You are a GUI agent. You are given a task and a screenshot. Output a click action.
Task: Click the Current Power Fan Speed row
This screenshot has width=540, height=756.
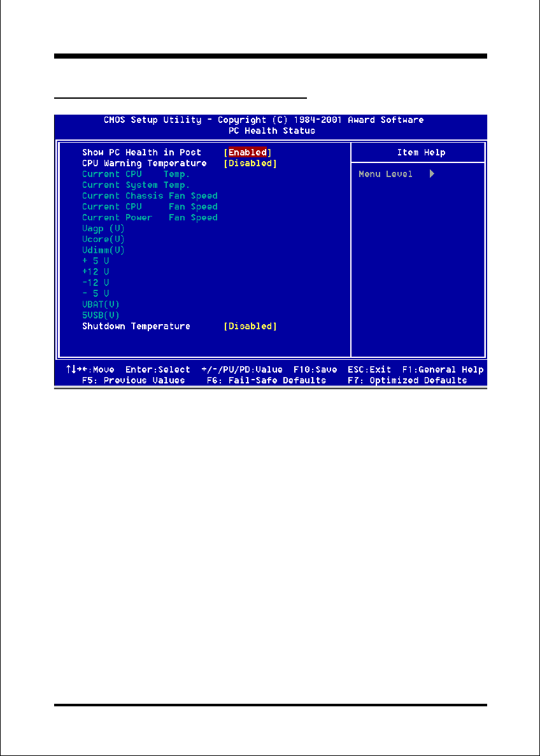[150, 217]
